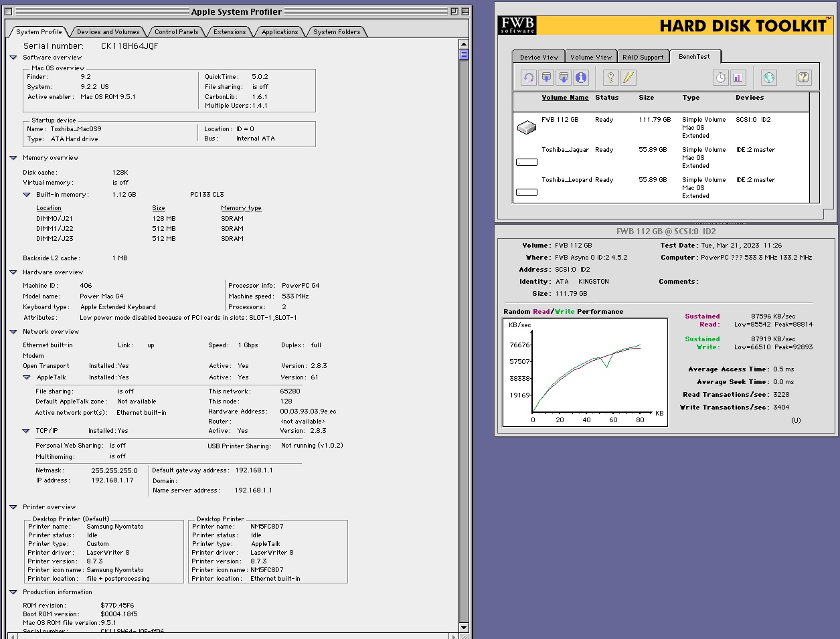The width and height of the screenshot is (840, 639).
Task: Click the underlined Location memory header
Action: 49,208
